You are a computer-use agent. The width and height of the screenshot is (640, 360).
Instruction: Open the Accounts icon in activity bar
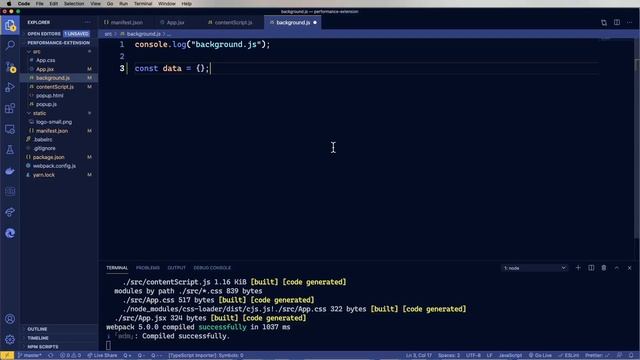[x=10, y=319]
